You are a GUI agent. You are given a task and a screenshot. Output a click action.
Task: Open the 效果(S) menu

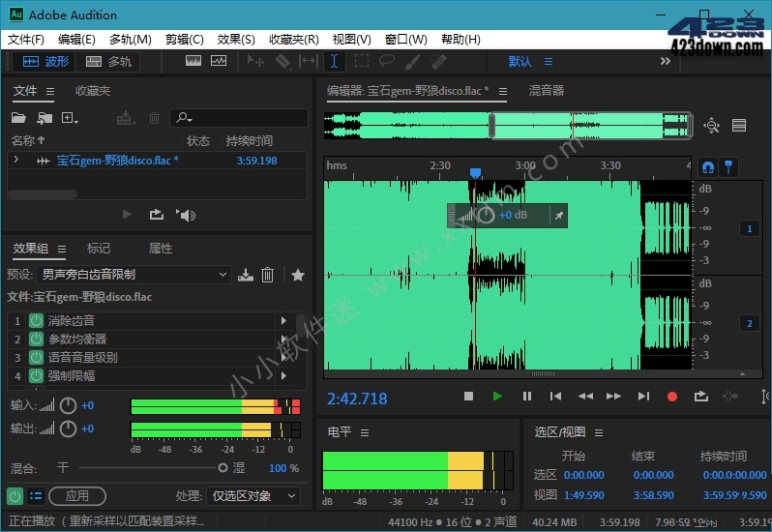point(236,40)
